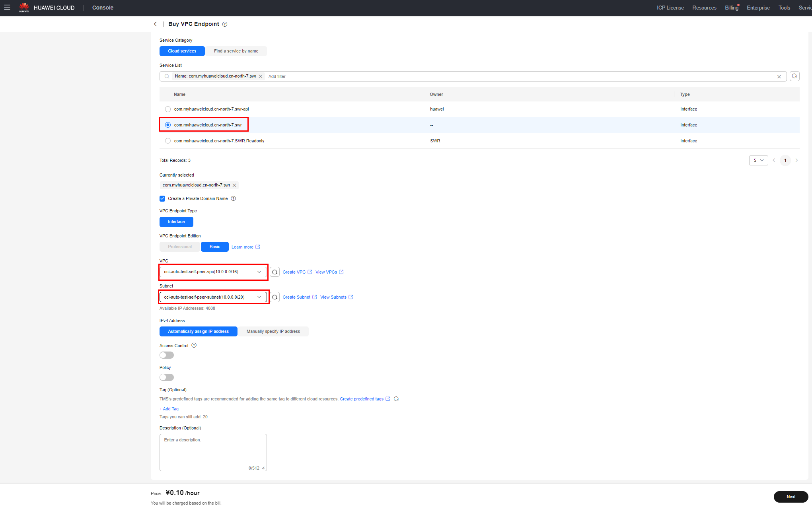
Task: Open Billing in top bar
Action: 731,8
